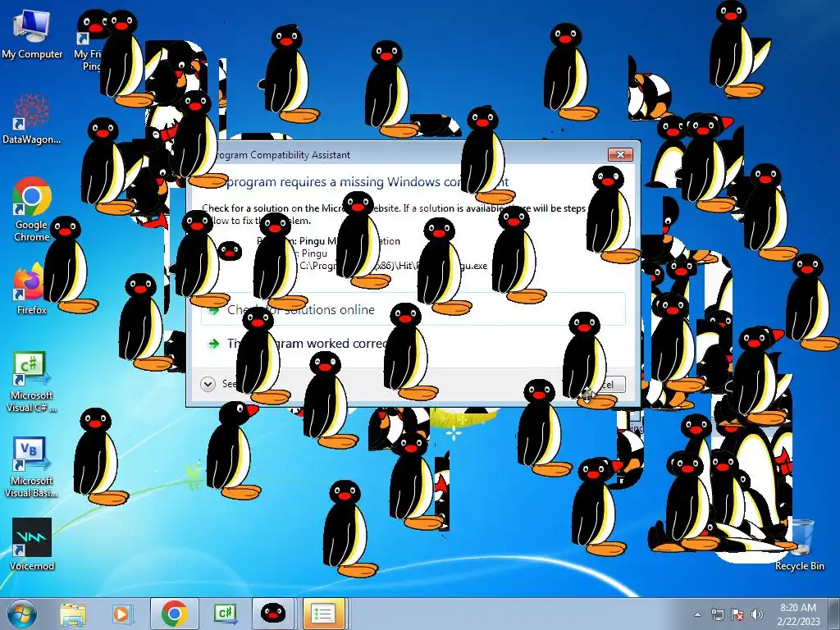Open the My Computer desktop icon
Screen dimensions: 840x630
32,34
